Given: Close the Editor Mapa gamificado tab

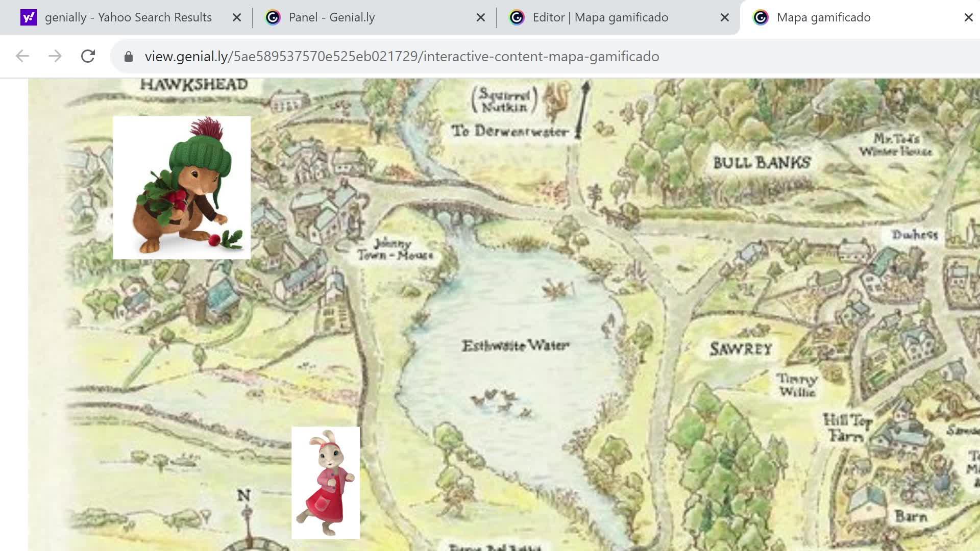Looking at the screenshot, I should click(x=725, y=18).
